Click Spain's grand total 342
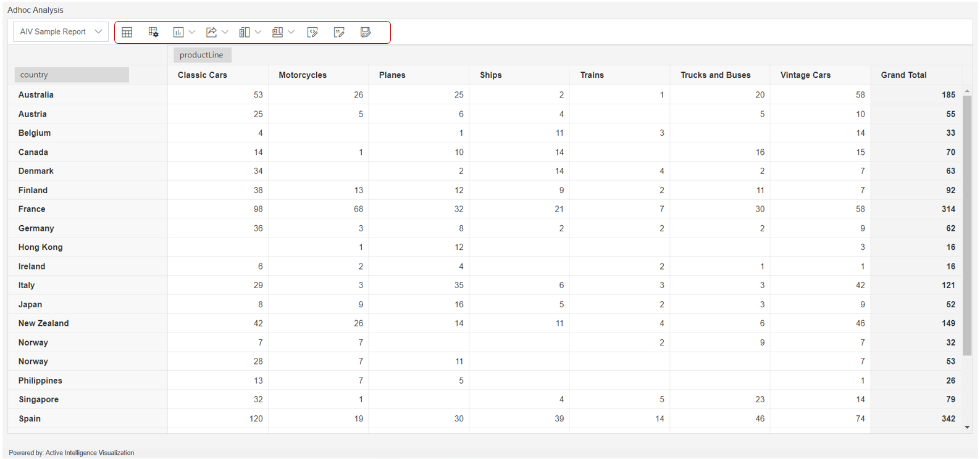 coord(949,419)
